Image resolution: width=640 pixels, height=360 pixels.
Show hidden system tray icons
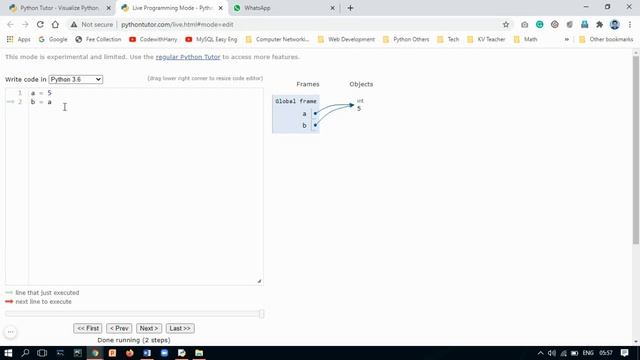(540, 353)
